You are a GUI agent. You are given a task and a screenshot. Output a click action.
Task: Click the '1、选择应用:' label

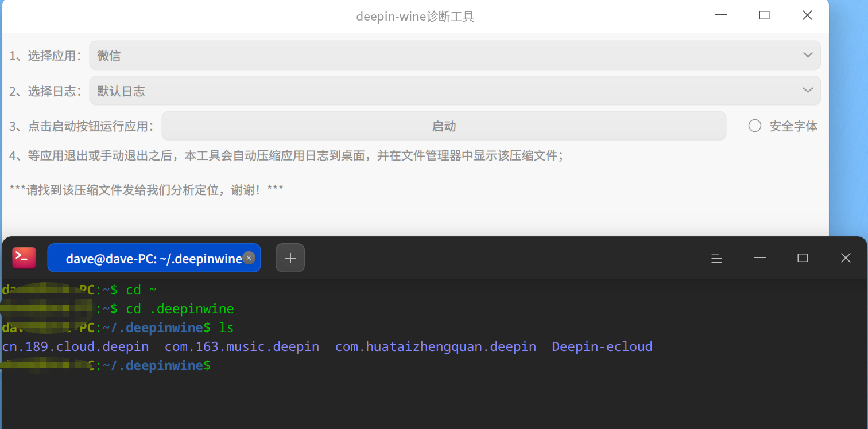45,56
